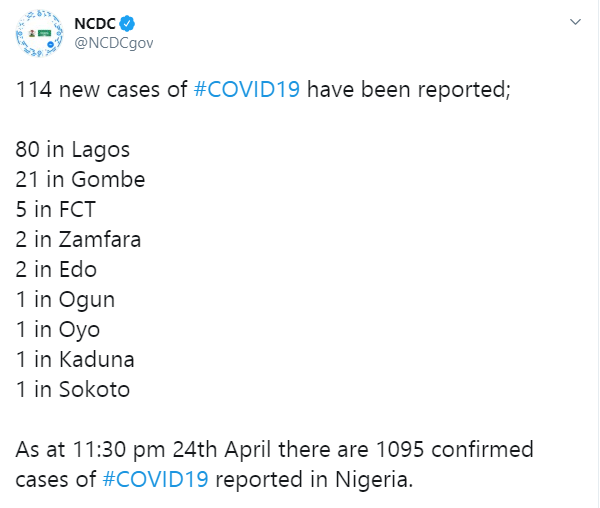Viewport: 600px width, 508px height.
Task: Click the '21 in Gombe' line
Action: point(80,179)
